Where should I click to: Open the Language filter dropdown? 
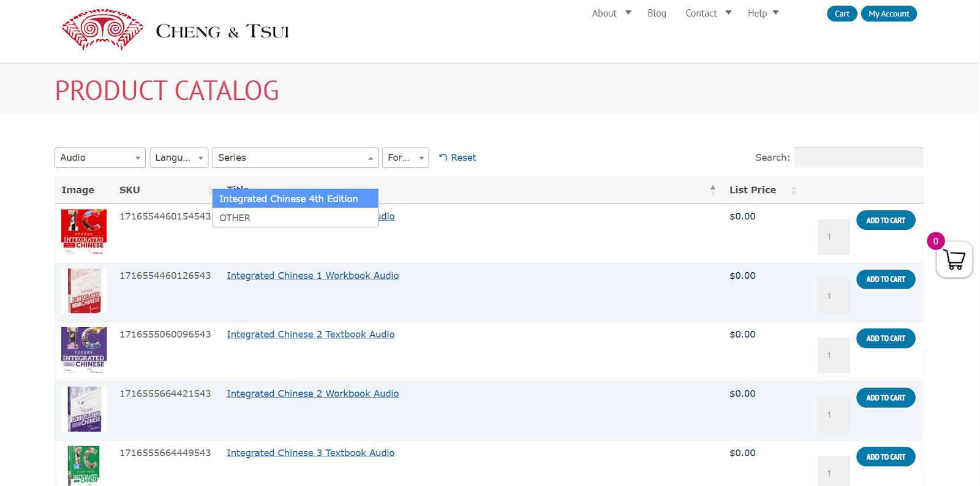point(179,158)
